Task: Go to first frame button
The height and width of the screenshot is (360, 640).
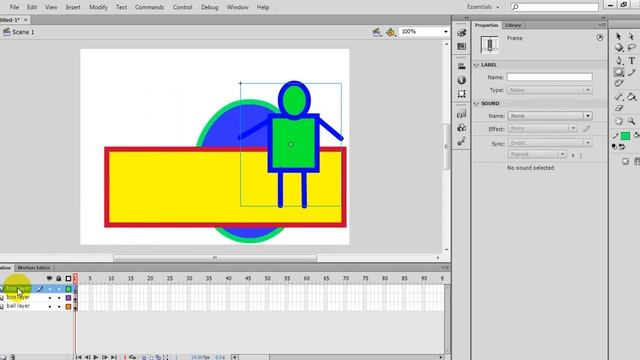Action: pyautogui.click(x=78, y=357)
